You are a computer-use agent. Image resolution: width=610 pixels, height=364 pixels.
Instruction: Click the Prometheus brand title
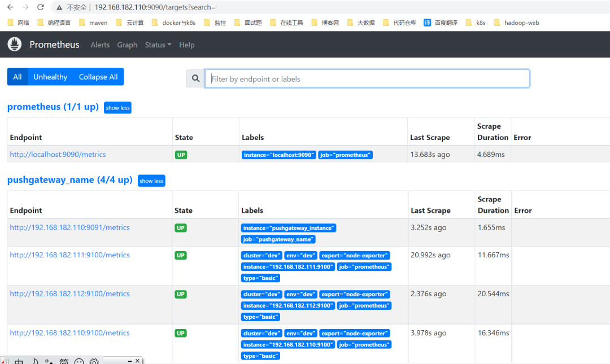coord(54,45)
